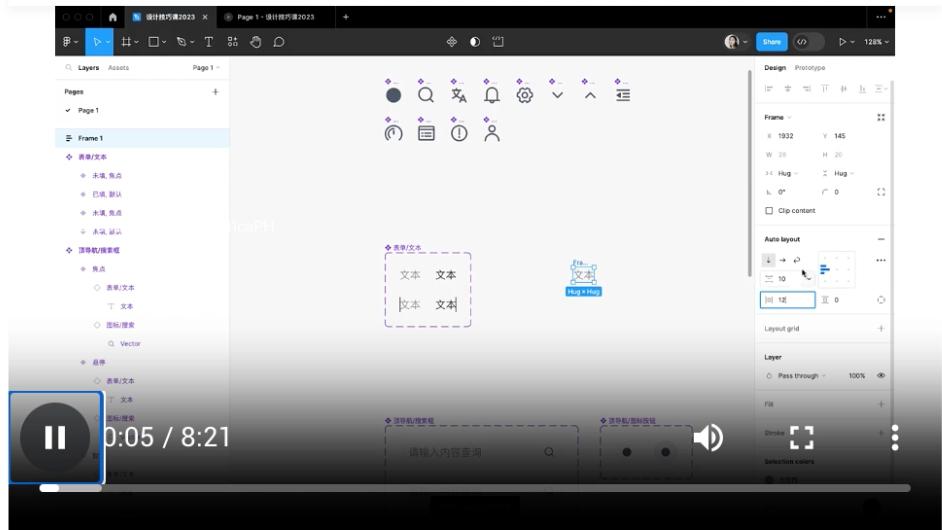Click the align horizontal centers icon

tap(788, 88)
